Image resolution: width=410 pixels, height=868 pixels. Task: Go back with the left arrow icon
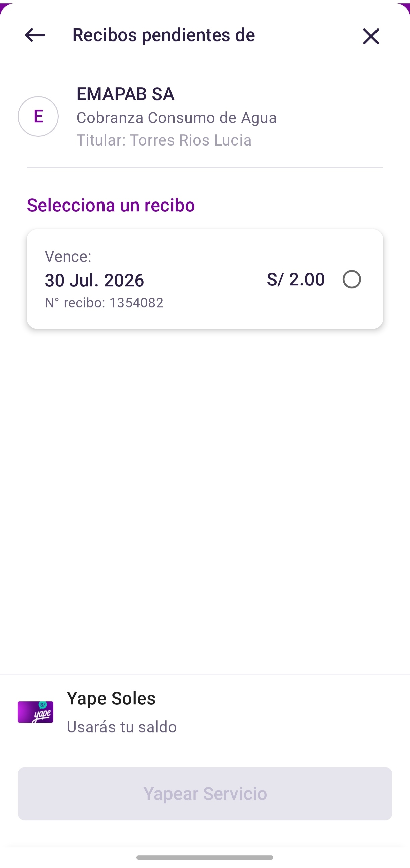pos(35,35)
